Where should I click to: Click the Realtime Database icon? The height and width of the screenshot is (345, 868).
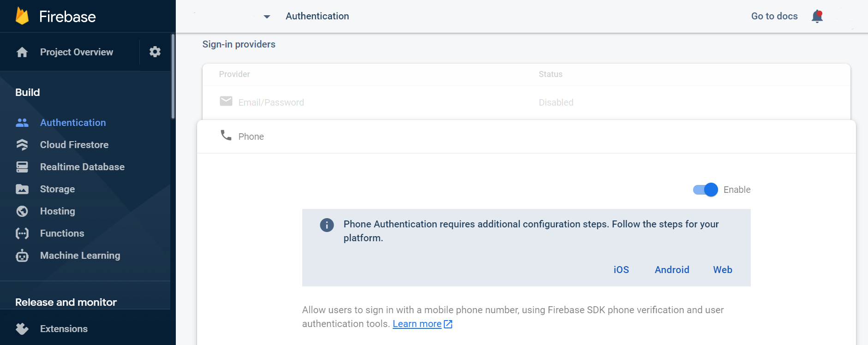[x=22, y=167]
